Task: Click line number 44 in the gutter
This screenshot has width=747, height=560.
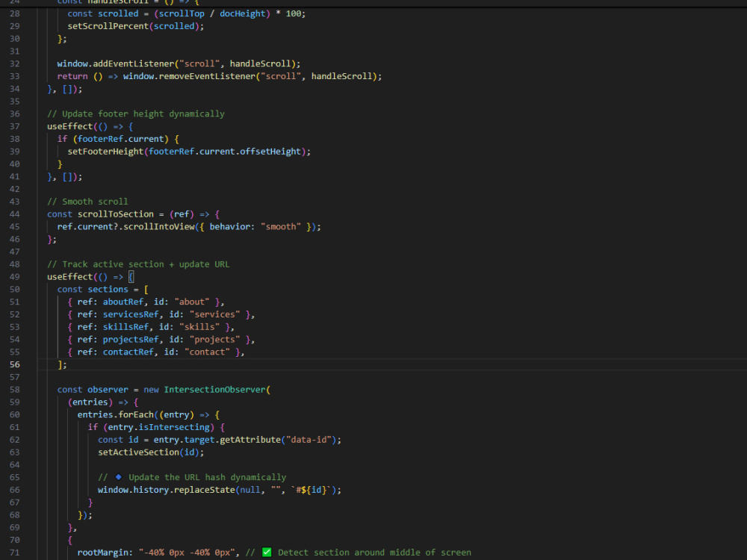Action: 15,214
